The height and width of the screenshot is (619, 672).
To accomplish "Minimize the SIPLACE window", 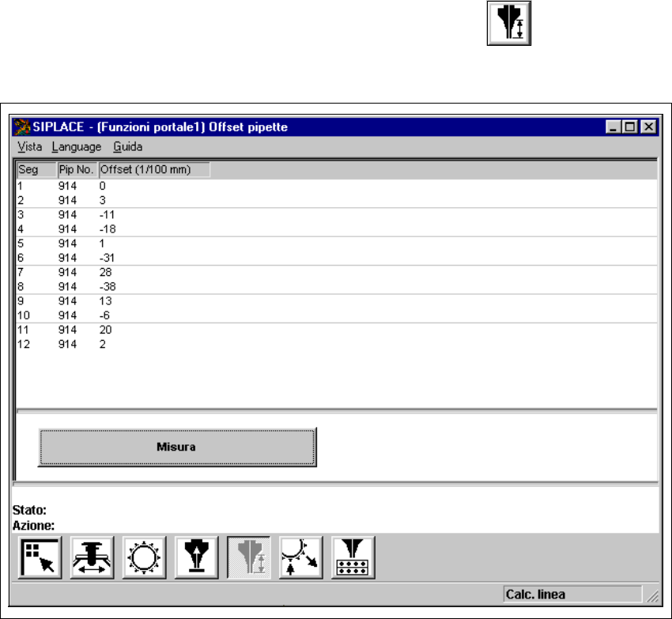I will [613, 127].
